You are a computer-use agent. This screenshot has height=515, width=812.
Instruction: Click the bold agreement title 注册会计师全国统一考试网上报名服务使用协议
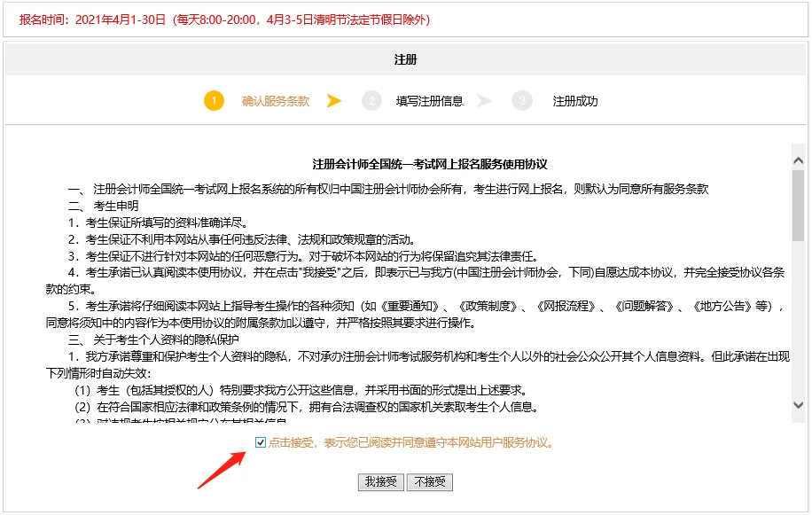tap(430, 164)
